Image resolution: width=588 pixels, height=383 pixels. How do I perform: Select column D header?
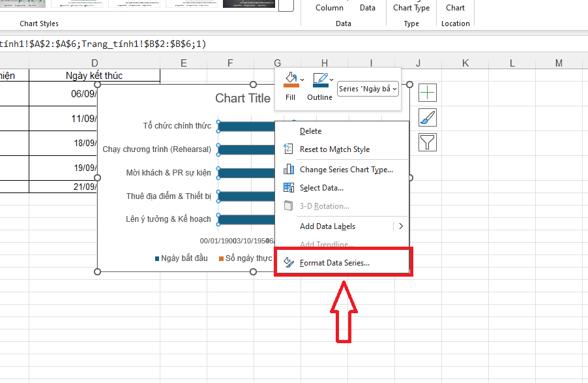[x=95, y=63]
